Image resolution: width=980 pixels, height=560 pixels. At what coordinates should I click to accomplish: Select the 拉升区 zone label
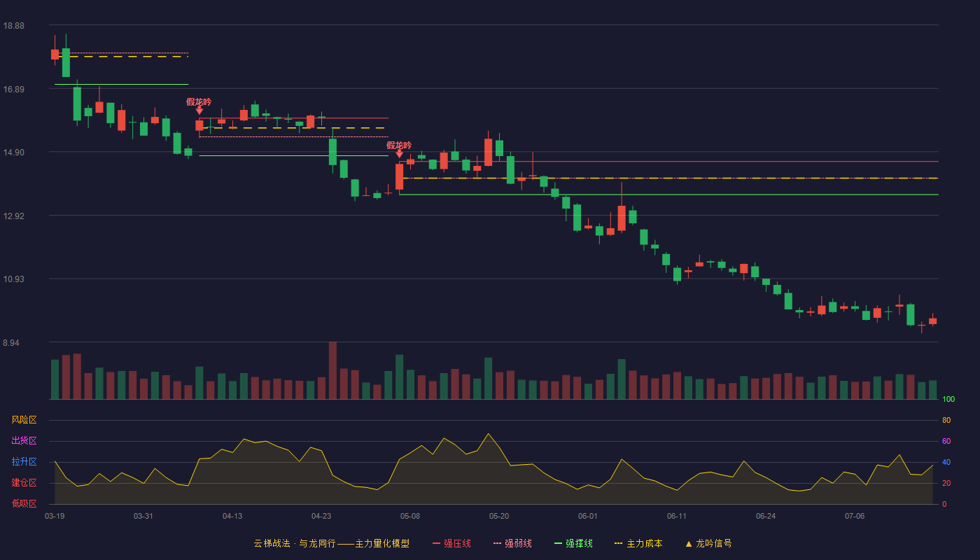(x=24, y=462)
